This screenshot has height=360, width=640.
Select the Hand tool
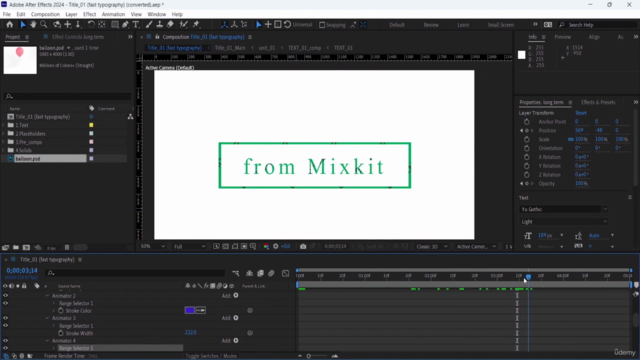click(x=33, y=25)
